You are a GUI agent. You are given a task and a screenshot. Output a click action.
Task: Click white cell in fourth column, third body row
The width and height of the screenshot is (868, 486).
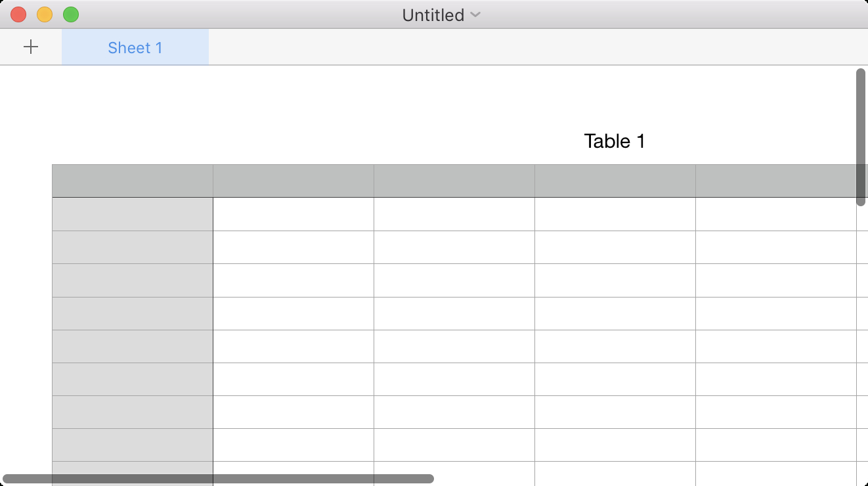(x=615, y=280)
